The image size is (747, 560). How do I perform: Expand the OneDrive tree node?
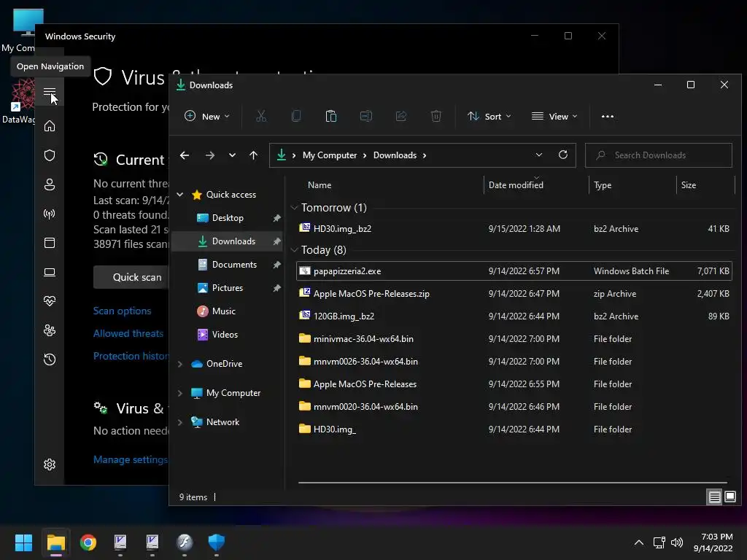click(x=180, y=364)
